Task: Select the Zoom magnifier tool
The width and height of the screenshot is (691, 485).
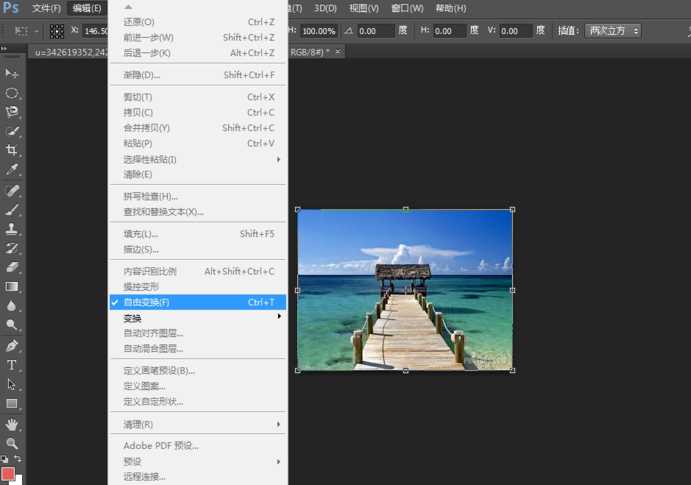Action: [x=12, y=443]
